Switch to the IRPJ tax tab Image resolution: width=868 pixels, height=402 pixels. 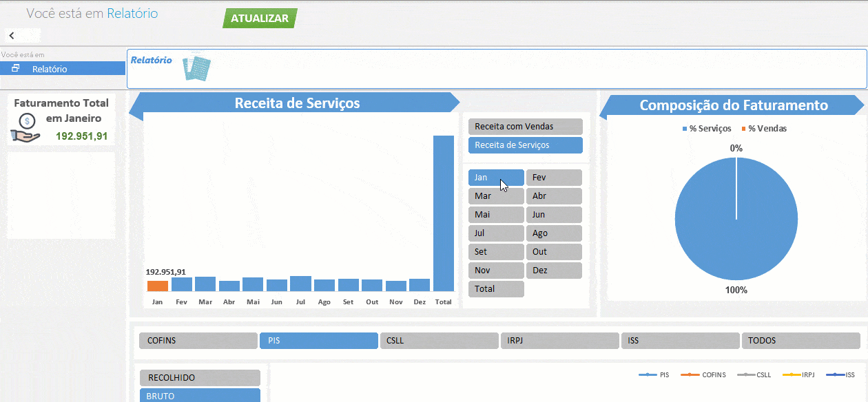pos(560,341)
